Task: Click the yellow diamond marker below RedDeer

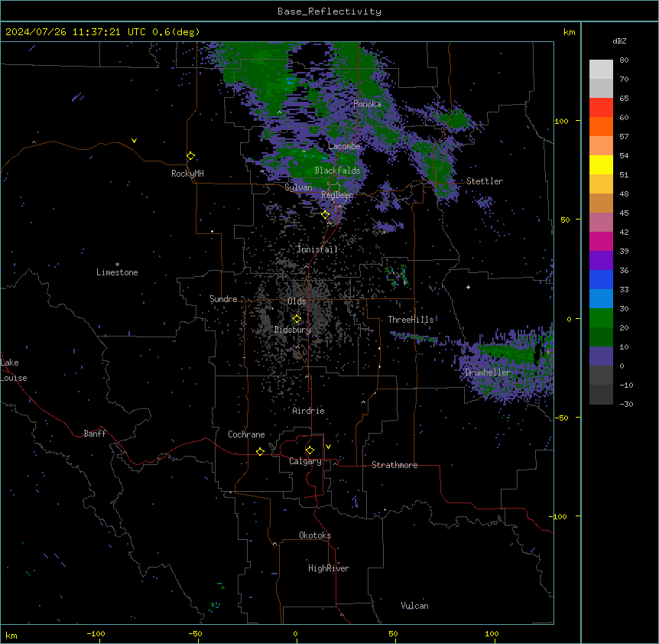Action: pyautogui.click(x=326, y=215)
